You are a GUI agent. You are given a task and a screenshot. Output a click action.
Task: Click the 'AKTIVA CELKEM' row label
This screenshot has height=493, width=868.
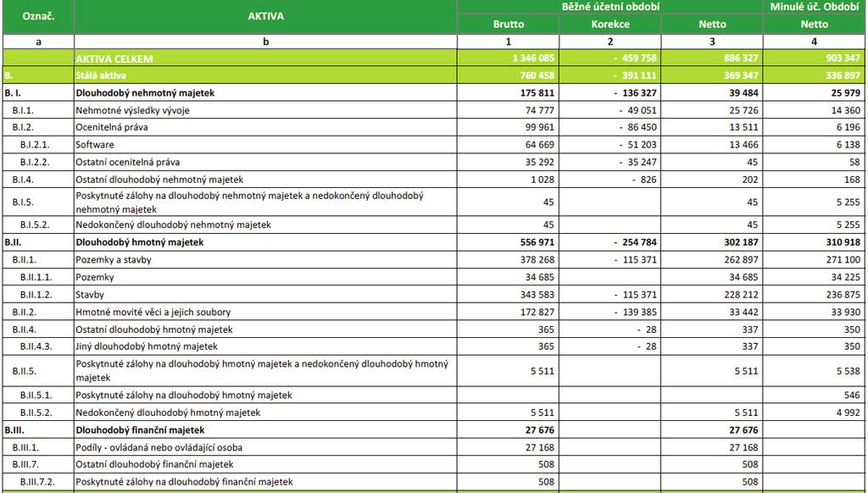click(114, 58)
